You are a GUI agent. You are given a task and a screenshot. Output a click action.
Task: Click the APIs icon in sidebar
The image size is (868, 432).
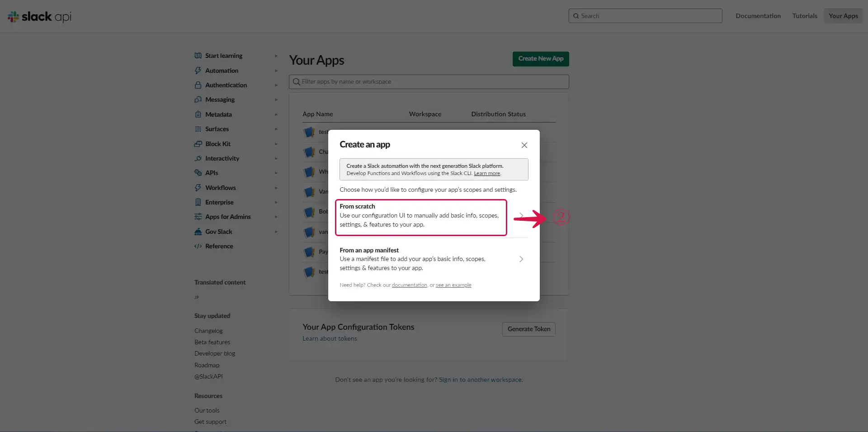[198, 173]
